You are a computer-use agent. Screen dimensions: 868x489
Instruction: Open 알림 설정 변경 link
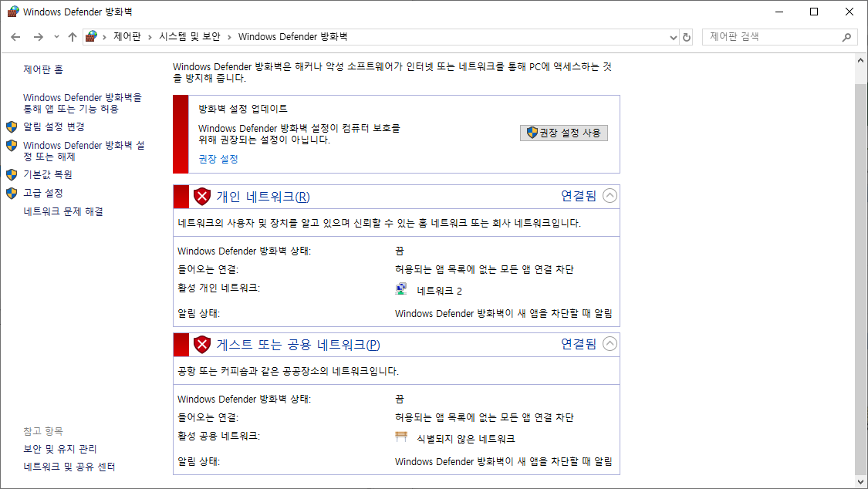coord(54,126)
